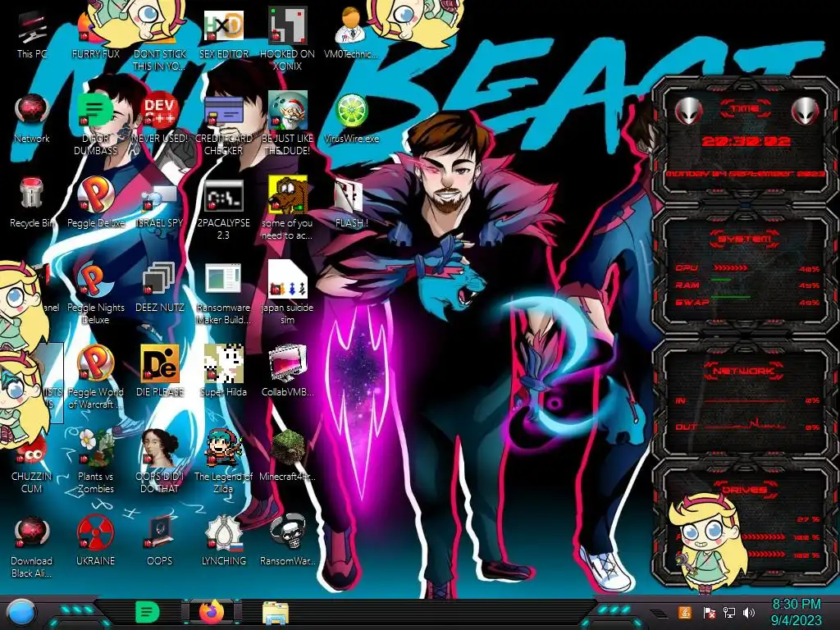Click the widget date line Monday 04 September 2023
This screenshot has height=630, width=840.
[746, 174]
